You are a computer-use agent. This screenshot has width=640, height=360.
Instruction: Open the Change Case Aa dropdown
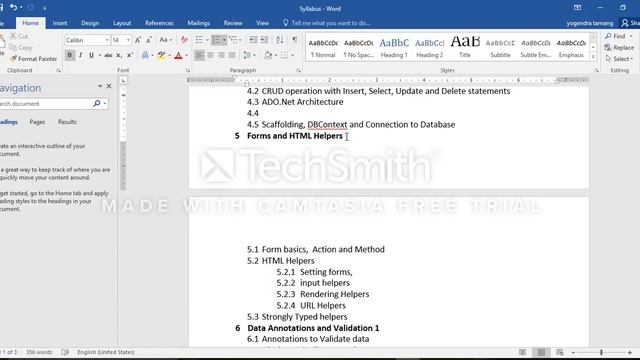point(165,40)
